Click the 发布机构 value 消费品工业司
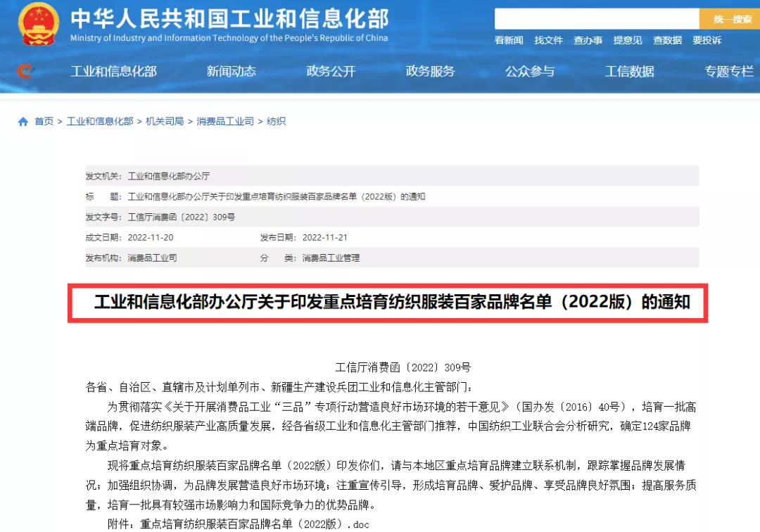The width and height of the screenshot is (760, 532). 152,258
